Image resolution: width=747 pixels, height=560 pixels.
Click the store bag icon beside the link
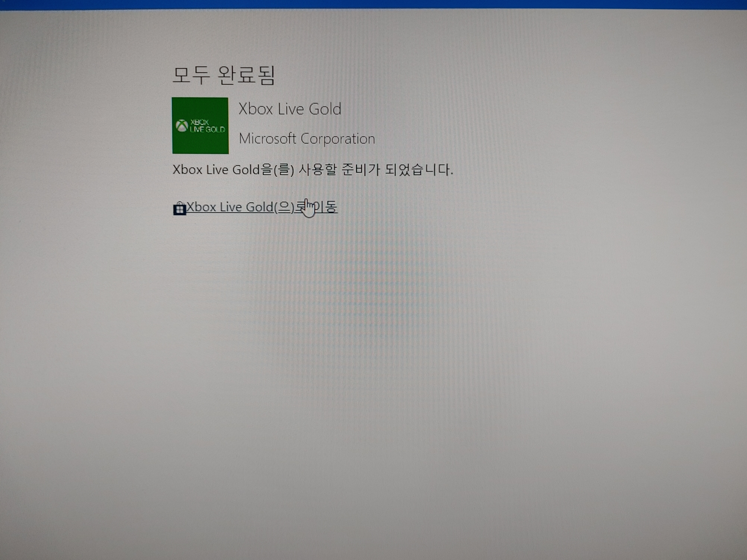(180, 208)
